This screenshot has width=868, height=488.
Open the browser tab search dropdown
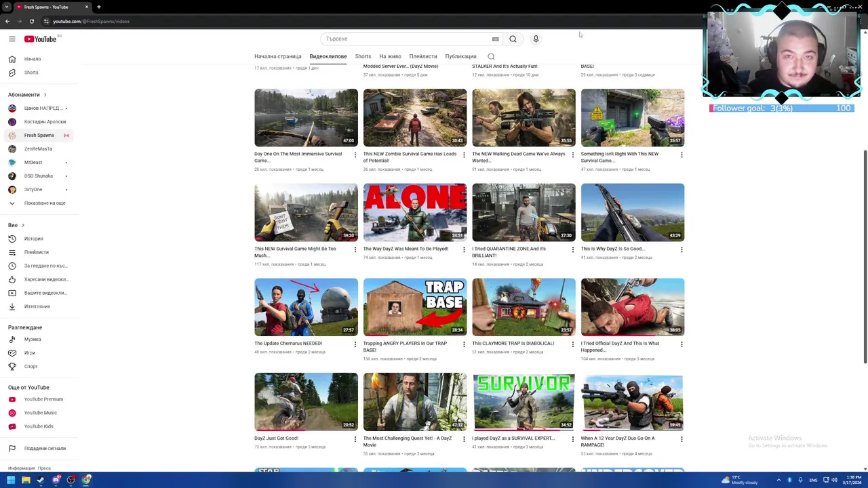(6, 7)
